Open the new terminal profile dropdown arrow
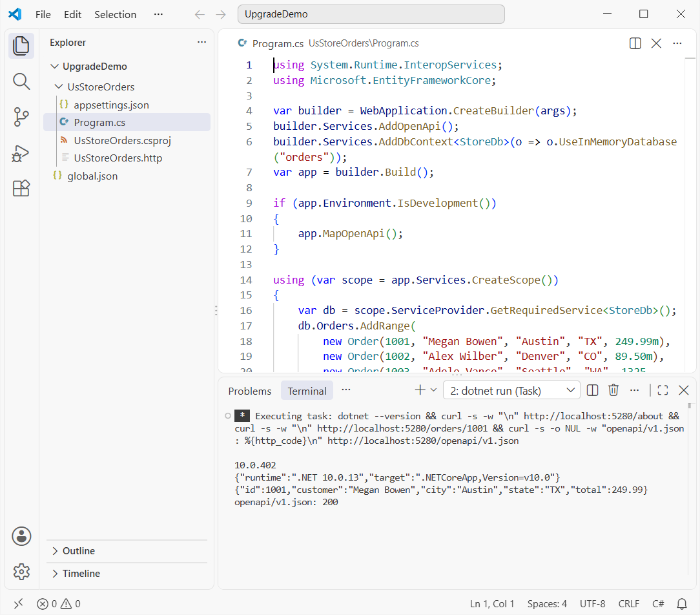Screen dimensions: 700x615 tap(433, 390)
